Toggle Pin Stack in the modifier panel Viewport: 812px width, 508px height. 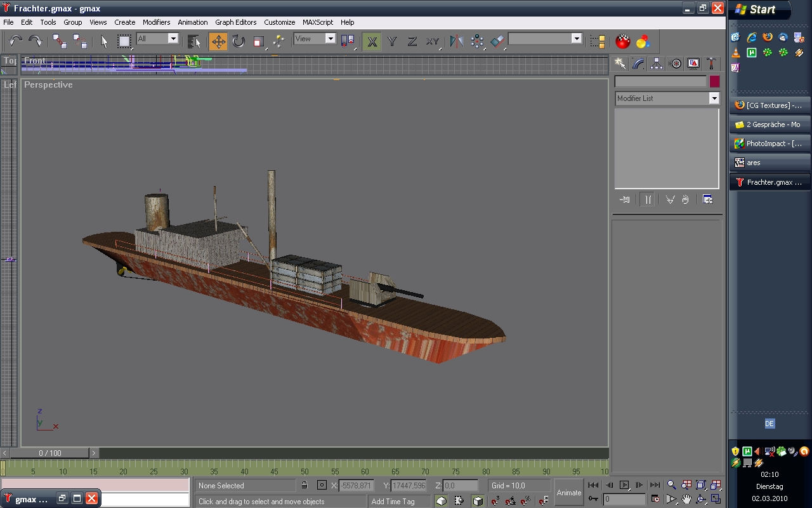pyautogui.click(x=625, y=199)
